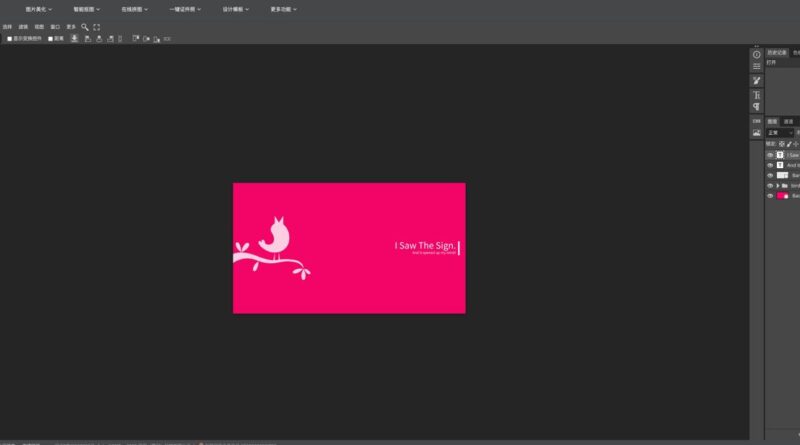Open the character text panel icon

pyautogui.click(x=756, y=94)
